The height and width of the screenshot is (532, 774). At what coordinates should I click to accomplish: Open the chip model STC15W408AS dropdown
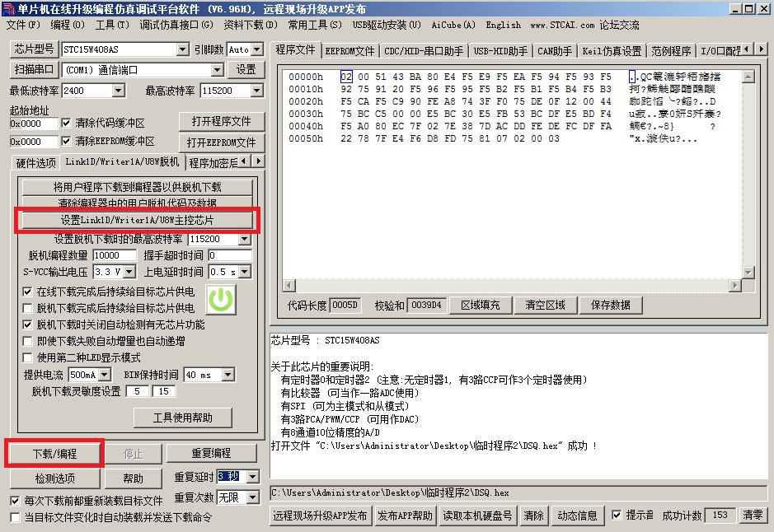pyautogui.click(x=183, y=49)
